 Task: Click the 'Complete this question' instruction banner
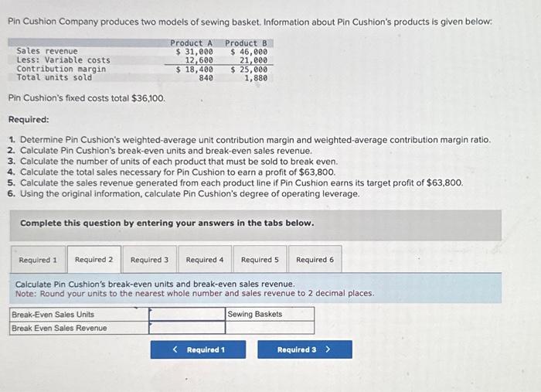pyautogui.click(x=255, y=223)
